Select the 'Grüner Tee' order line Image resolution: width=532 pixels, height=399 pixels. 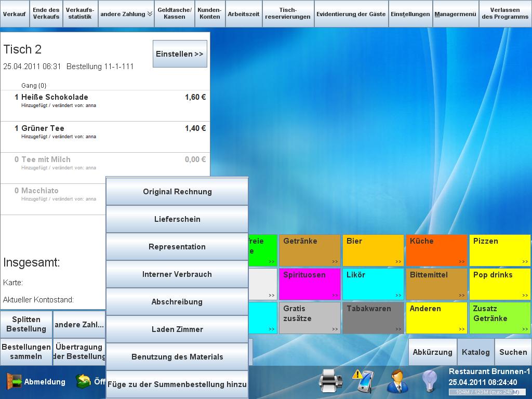point(105,132)
